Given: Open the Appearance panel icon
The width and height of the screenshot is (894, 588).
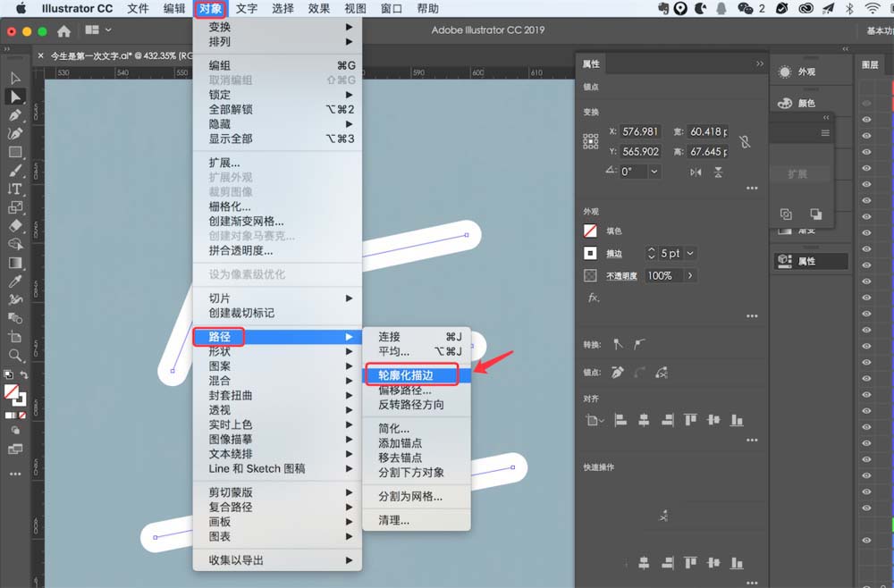Looking at the screenshot, I should [785, 71].
